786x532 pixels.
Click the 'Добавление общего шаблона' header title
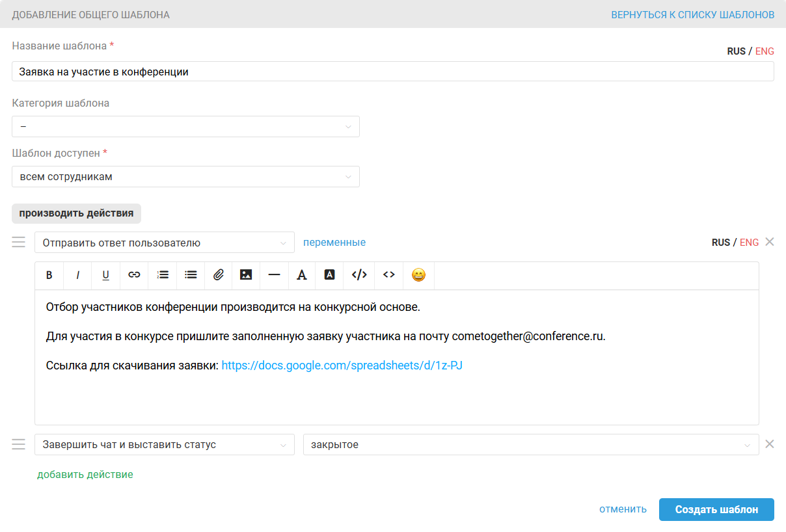[90, 14]
